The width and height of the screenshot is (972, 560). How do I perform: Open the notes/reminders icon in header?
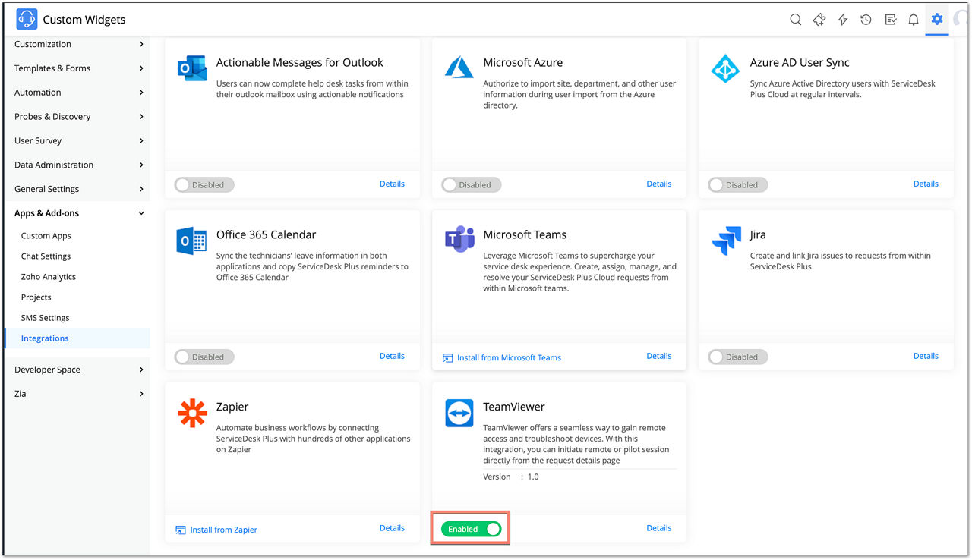pyautogui.click(x=890, y=20)
